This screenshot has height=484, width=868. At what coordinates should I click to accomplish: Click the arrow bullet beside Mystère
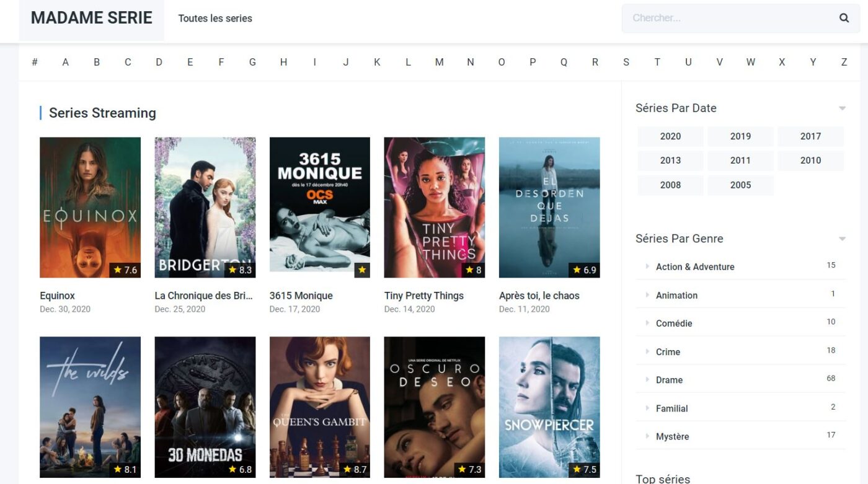(x=647, y=436)
